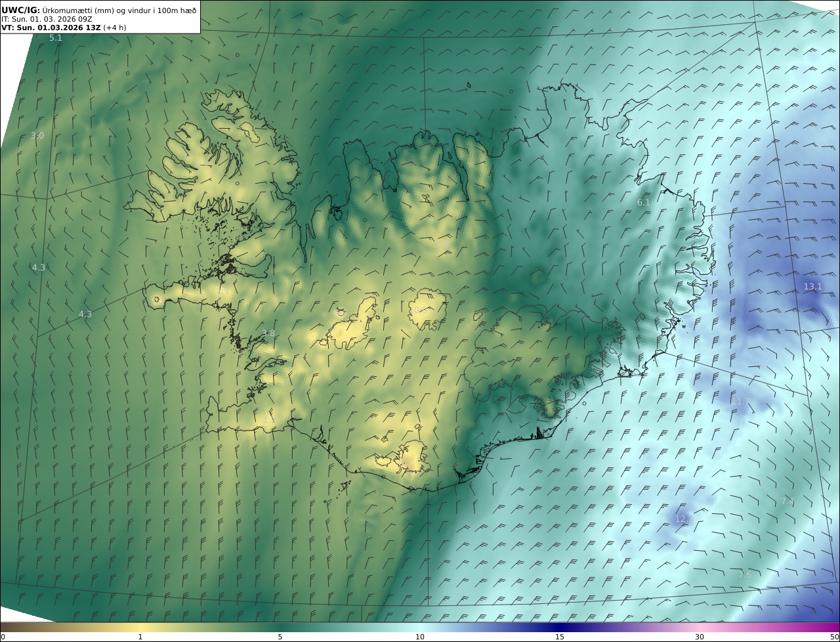Image resolution: width=840 pixels, height=642 pixels.
Task: Click the '5' tick on colour scale
Action: click(x=280, y=637)
